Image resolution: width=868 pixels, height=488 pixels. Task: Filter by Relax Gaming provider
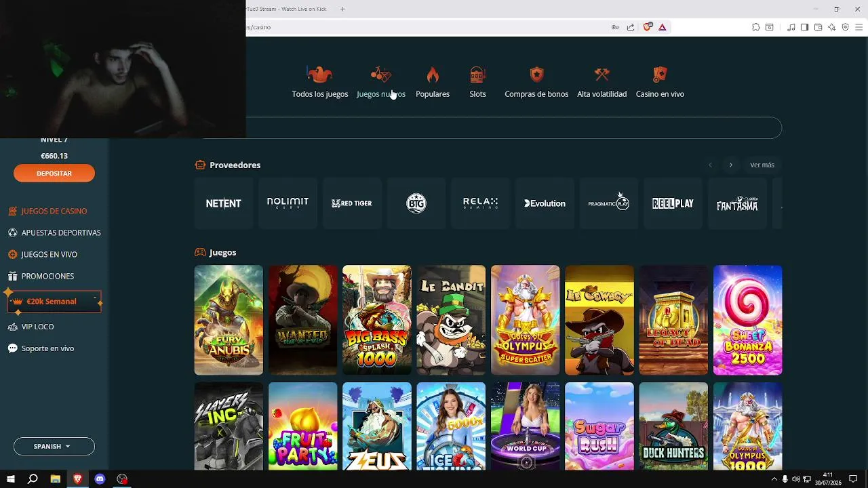480,203
